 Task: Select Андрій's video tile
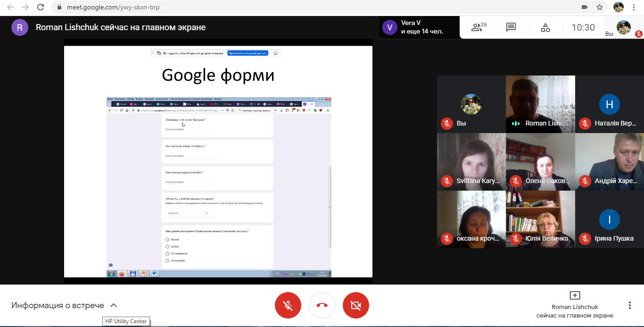coord(610,161)
